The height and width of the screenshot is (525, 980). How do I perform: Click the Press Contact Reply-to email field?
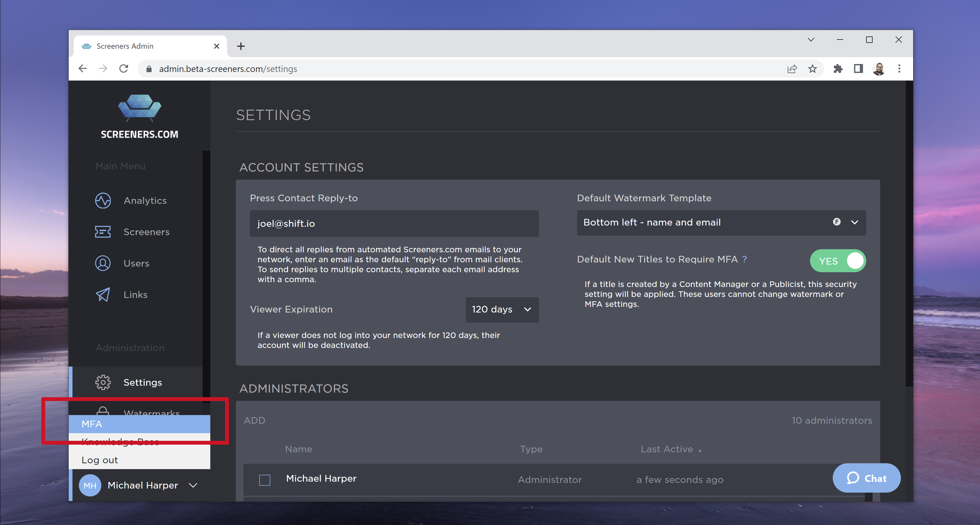(x=394, y=223)
